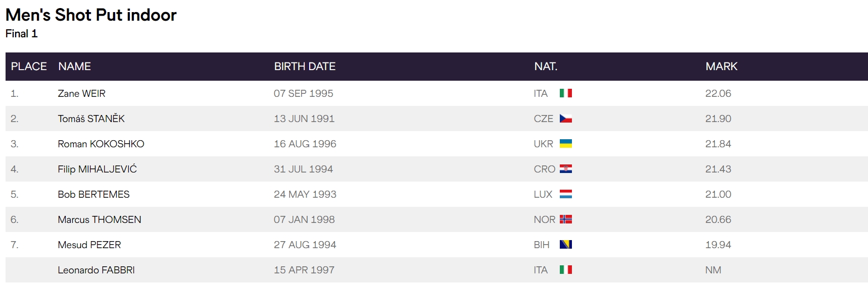This screenshot has width=868, height=287.
Task: Open Tomáš STANĚK athlete profile
Action: (91, 119)
